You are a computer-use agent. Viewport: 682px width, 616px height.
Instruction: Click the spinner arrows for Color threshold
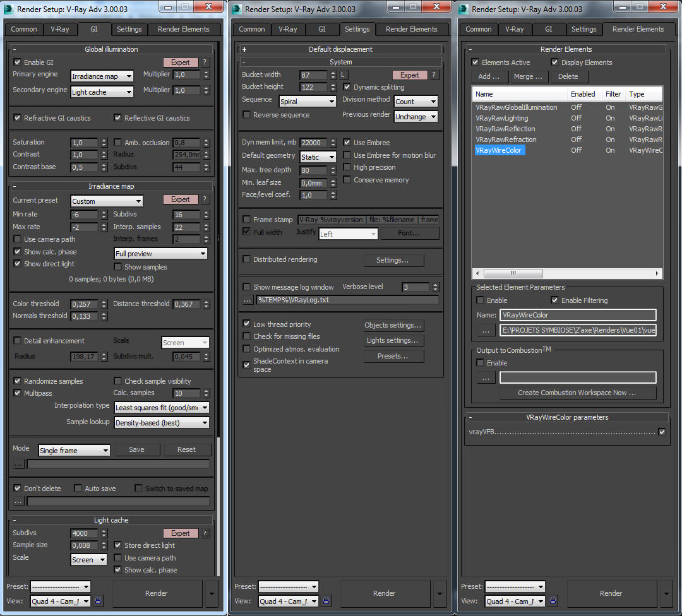pos(104,304)
